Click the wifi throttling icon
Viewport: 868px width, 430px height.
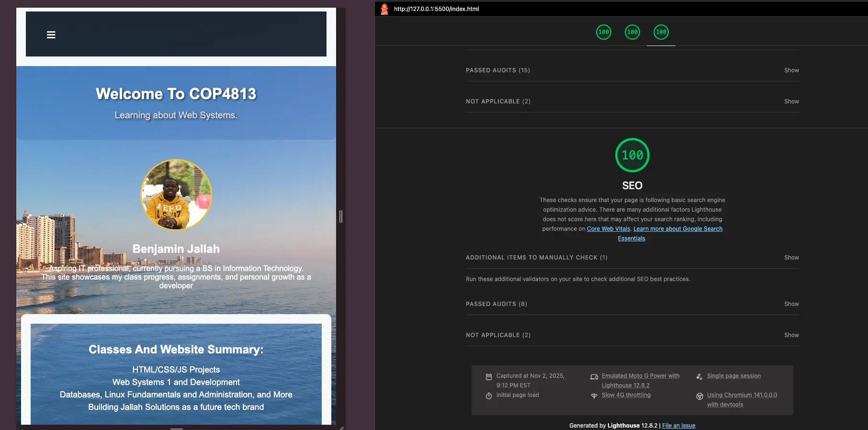point(594,396)
